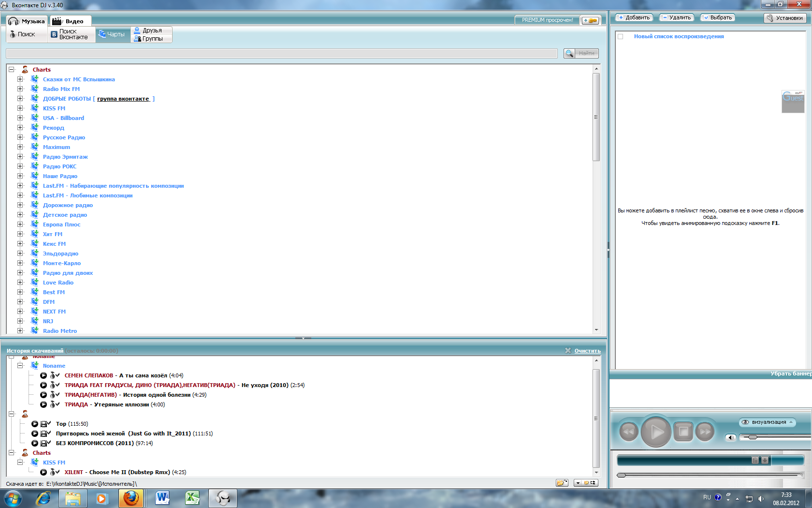
Task: Expand the Сказки от МС Вспышкина chart
Action: [x=20, y=79]
